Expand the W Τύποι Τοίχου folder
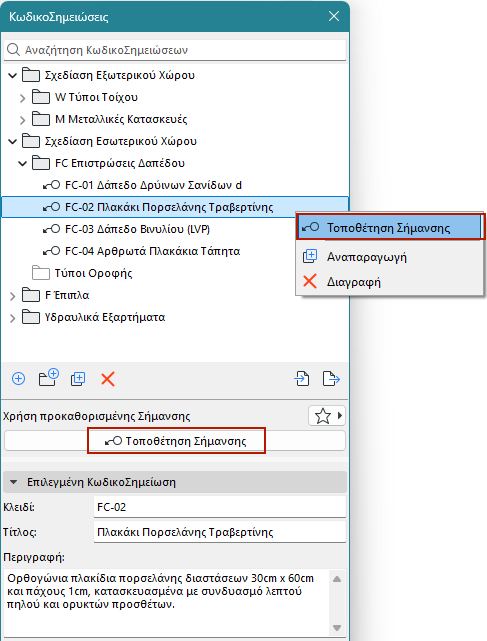 click(x=22, y=98)
